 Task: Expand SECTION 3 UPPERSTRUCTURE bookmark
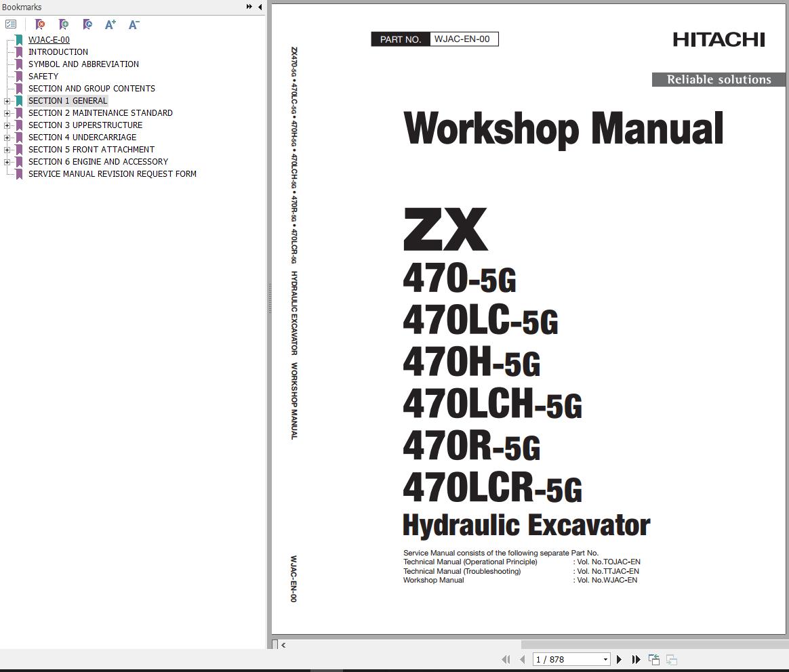pyautogui.click(x=7, y=125)
